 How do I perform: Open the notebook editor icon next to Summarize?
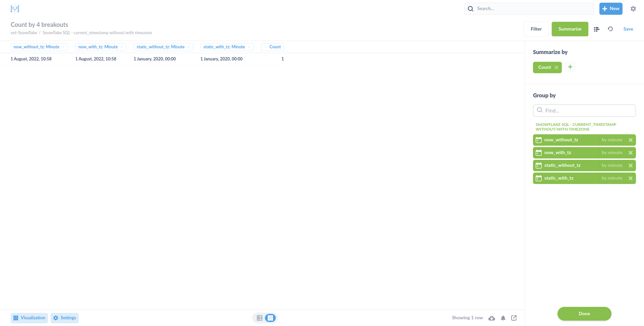point(597,29)
